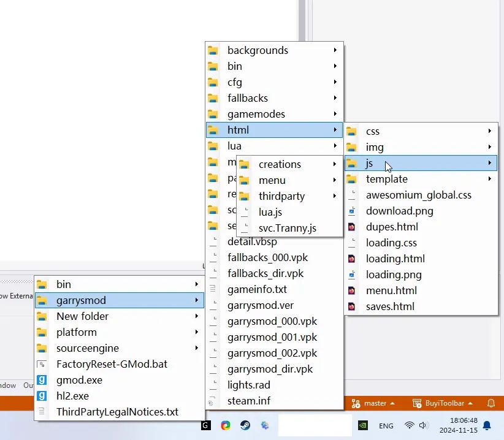This screenshot has width=504, height=440.
Task: Expand the thirdparty folder submenu arrow
Action: click(335, 196)
